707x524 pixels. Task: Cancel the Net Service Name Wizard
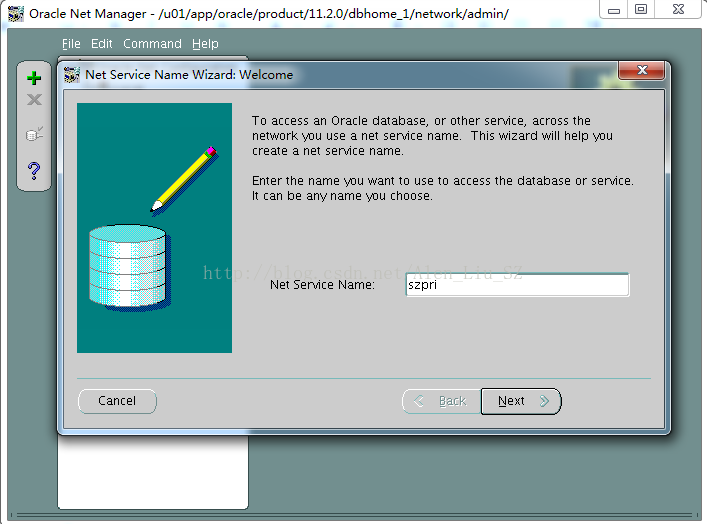click(117, 401)
